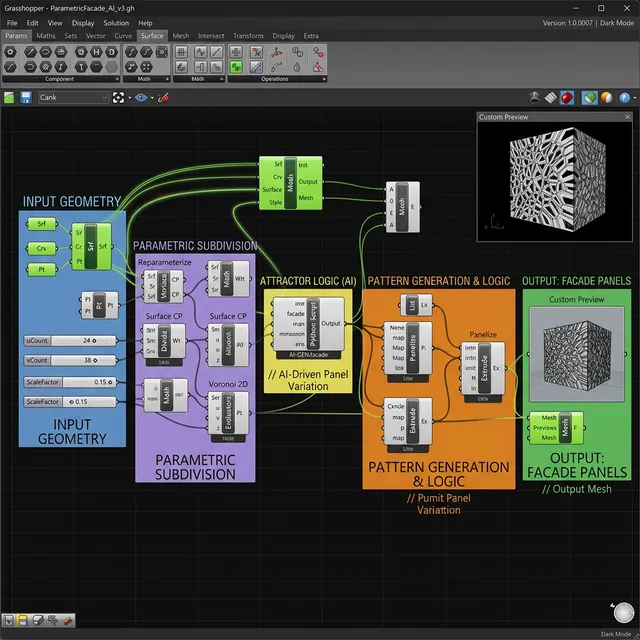Open the Solution menu

(116, 22)
